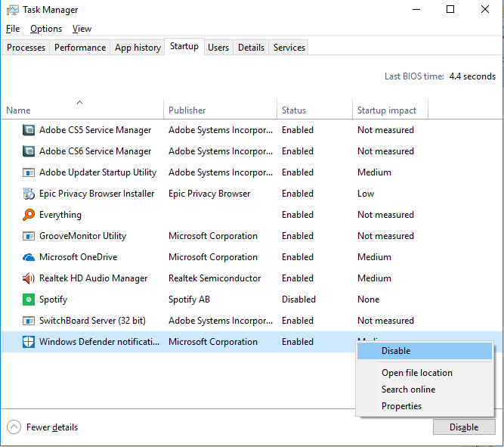Click the None startup impact value
This screenshot has height=447, width=504.
368,300
